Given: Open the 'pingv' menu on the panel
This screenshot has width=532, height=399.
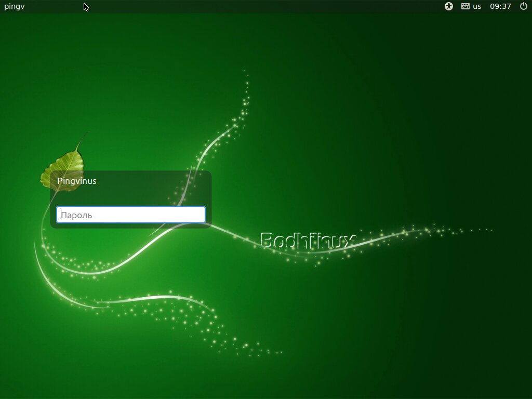Looking at the screenshot, I should point(14,7).
